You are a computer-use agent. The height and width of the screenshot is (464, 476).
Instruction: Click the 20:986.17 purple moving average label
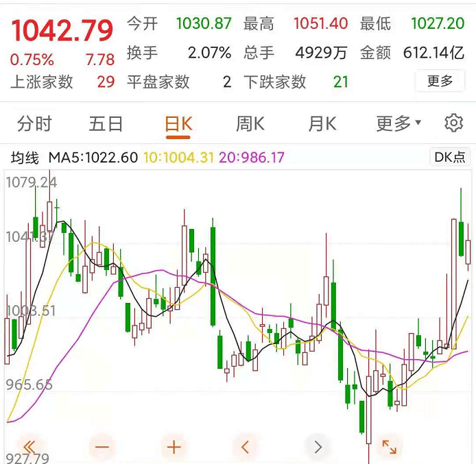(x=251, y=158)
